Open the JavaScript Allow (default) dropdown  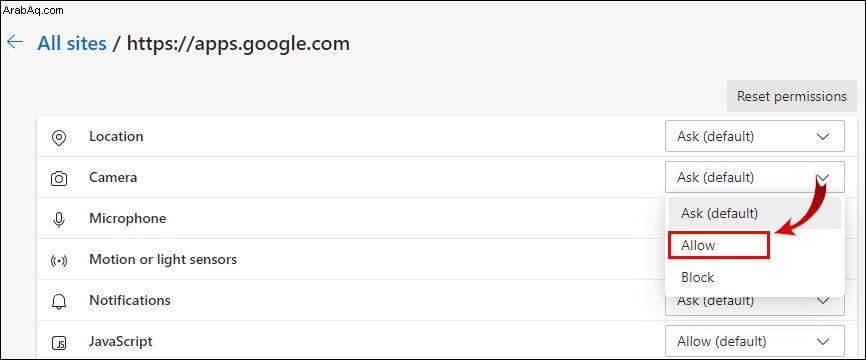coord(754,341)
